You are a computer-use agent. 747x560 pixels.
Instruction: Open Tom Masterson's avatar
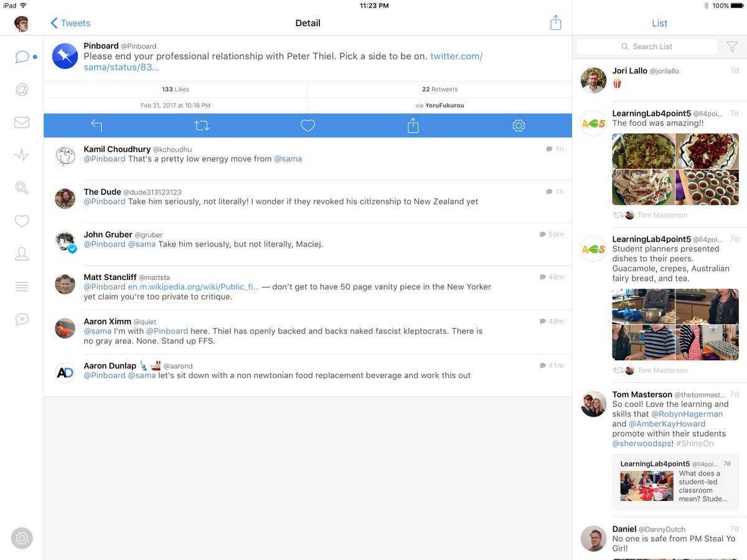tap(593, 404)
